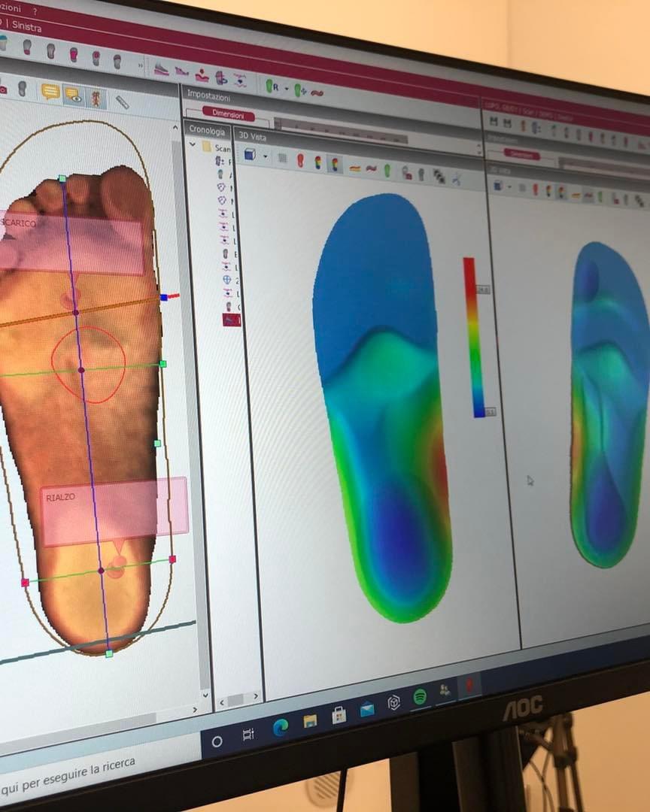Toggle the grid display in 3D Vista toolbar

(282, 158)
